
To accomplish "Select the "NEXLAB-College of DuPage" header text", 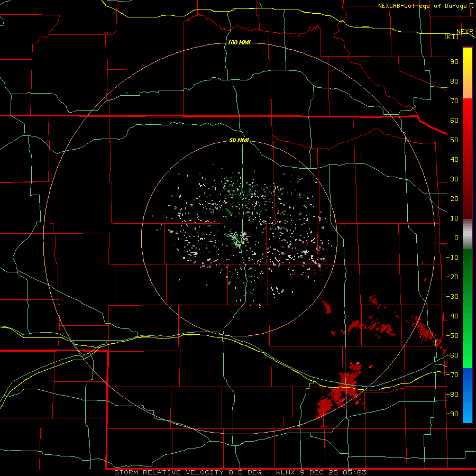I will pos(422,6).
